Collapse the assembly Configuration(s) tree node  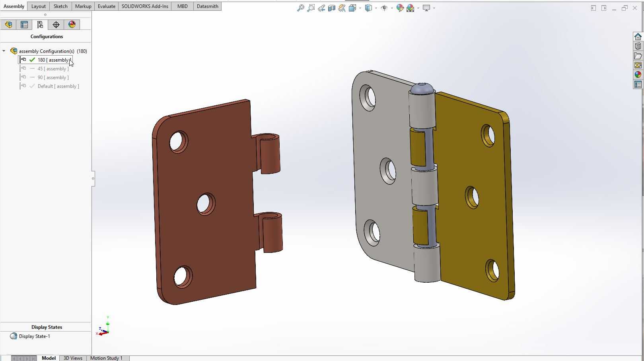point(4,51)
